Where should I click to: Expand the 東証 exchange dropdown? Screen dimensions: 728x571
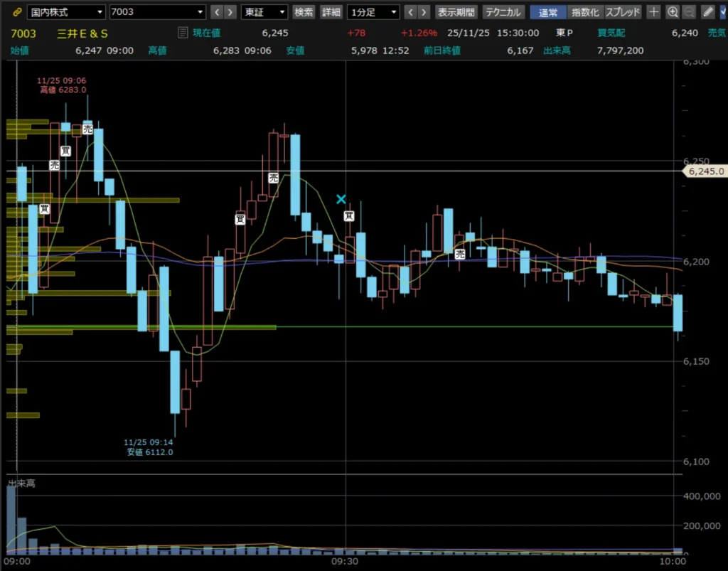(x=264, y=12)
